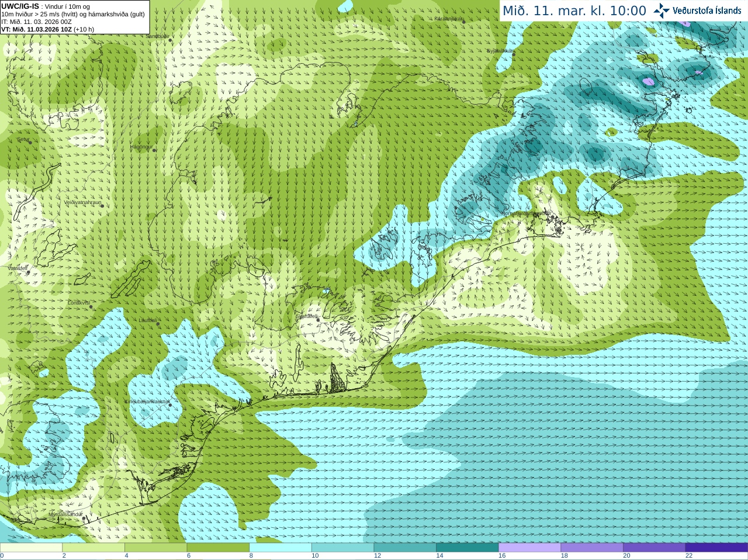Click the 2–4 m/s light green legend swatch

click(93, 548)
